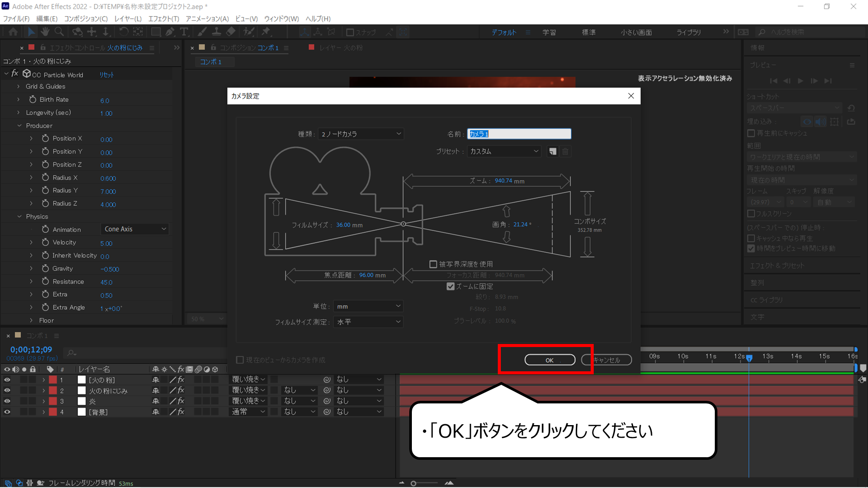This screenshot has height=488, width=868.
Task: Click the ズーム 940.74 value
Action: (503, 181)
